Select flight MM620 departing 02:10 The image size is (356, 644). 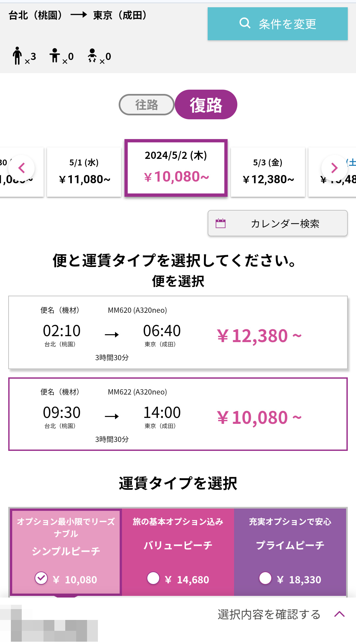pyautogui.click(x=178, y=332)
